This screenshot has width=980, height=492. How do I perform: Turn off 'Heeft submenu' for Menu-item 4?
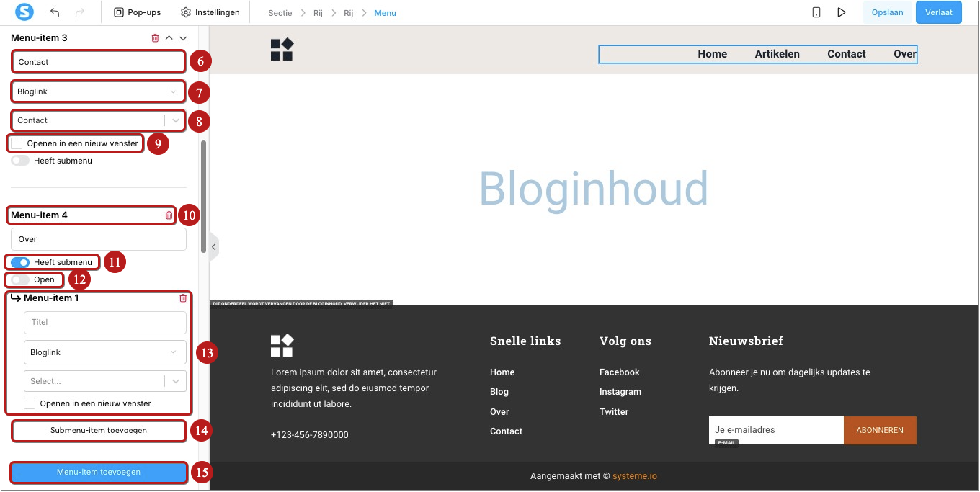pos(20,262)
